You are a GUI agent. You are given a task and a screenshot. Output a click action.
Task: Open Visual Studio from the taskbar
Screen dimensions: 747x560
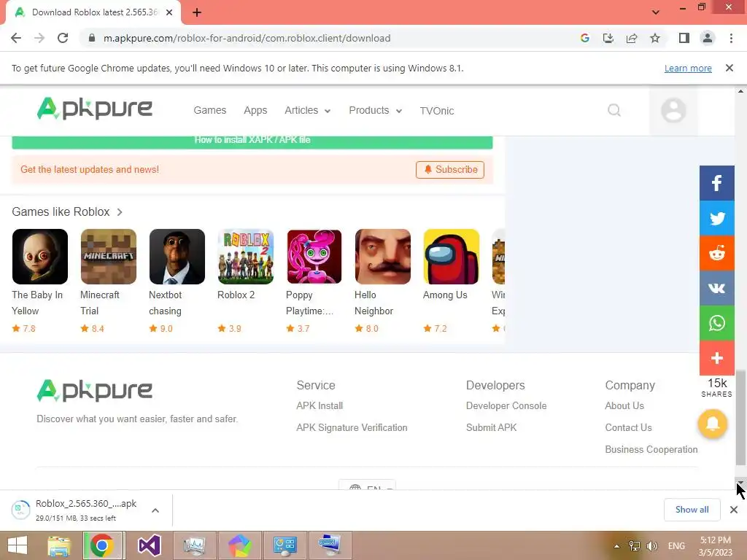149,545
